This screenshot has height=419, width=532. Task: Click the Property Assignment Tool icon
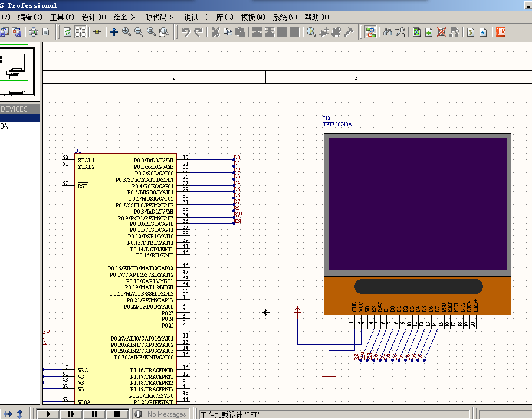tap(400, 32)
